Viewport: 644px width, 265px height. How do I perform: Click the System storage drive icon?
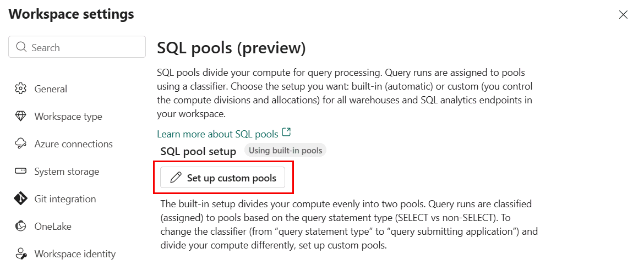pos(20,171)
